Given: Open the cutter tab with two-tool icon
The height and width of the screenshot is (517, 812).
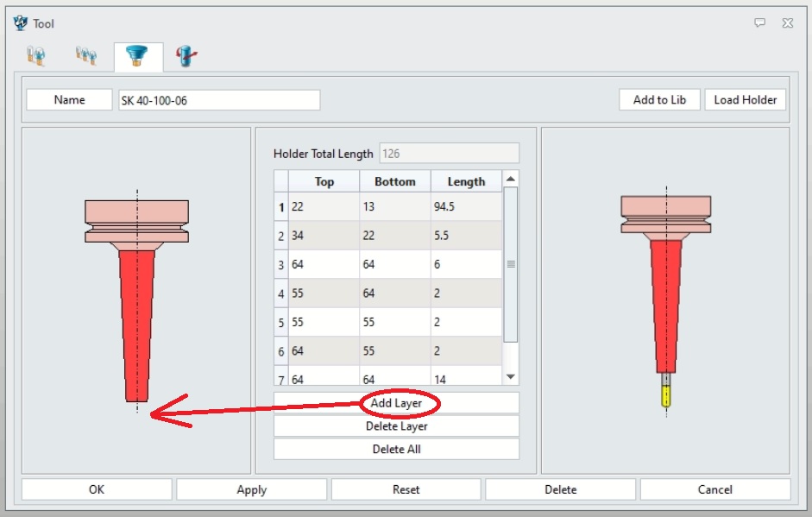Looking at the screenshot, I should coord(35,56).
